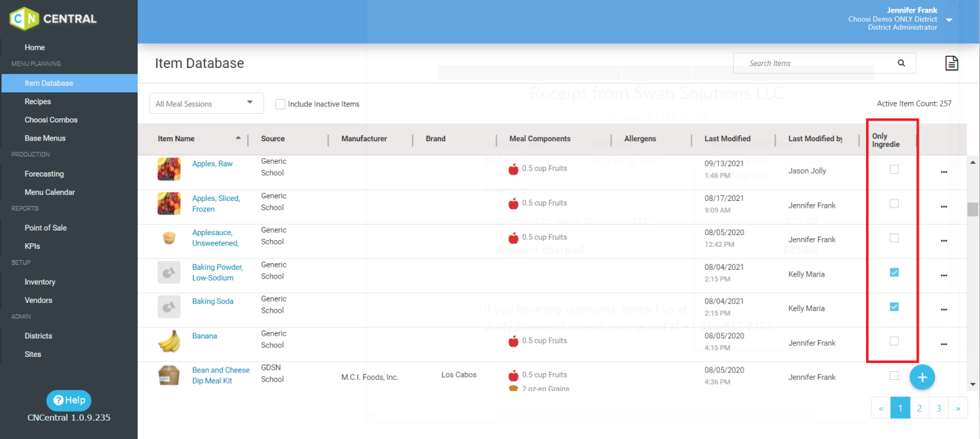The height and width of the screenshot is (439, 980).
Task: Enable Include Inactive Items
Action: tap(280, 104)
